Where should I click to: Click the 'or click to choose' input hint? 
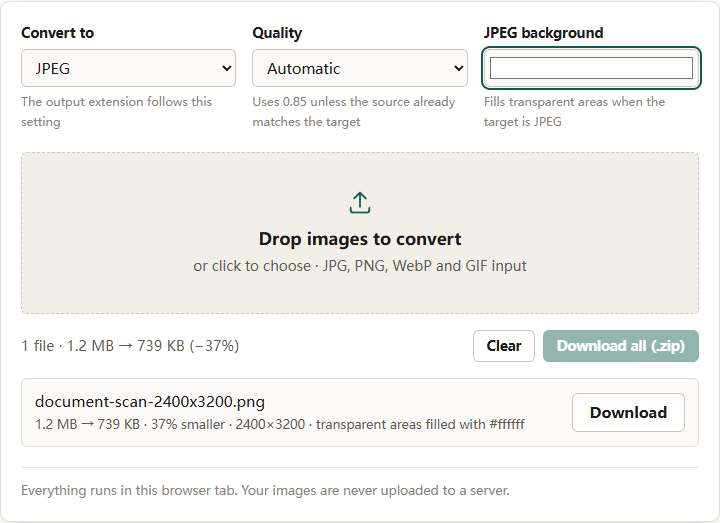point(360,266)
